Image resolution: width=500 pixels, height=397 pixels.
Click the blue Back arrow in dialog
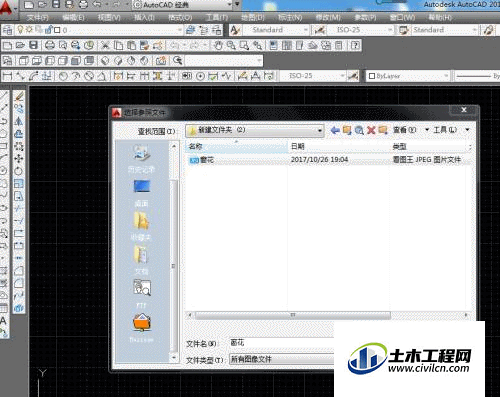[335, 130]
